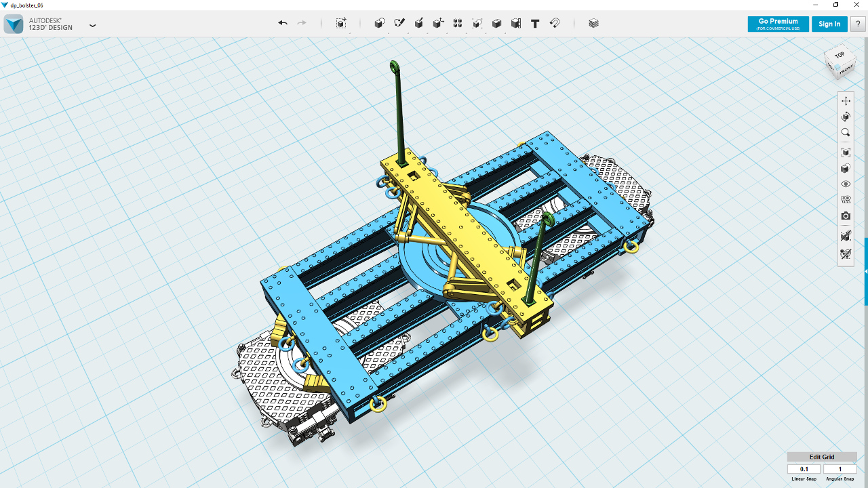This screenshot has width=868, height=488.
Task: Activate the Measure tool
Action: 516,23
